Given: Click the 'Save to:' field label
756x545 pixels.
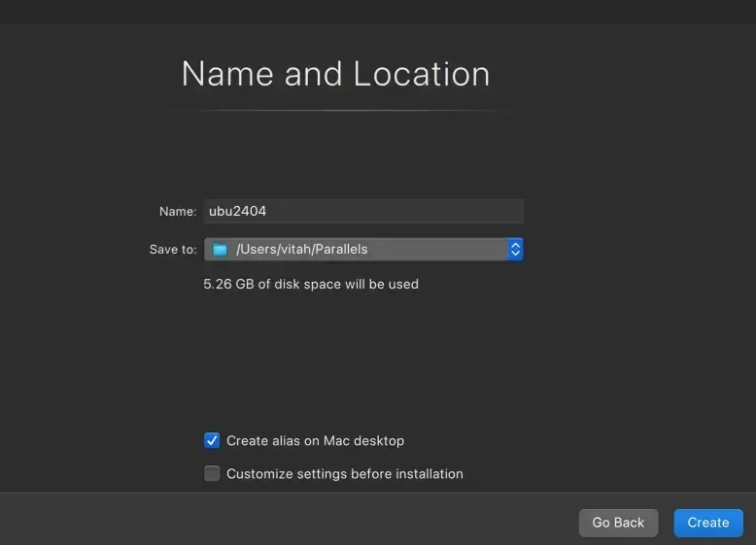Looking at the screenshot, I should [173, 250].
